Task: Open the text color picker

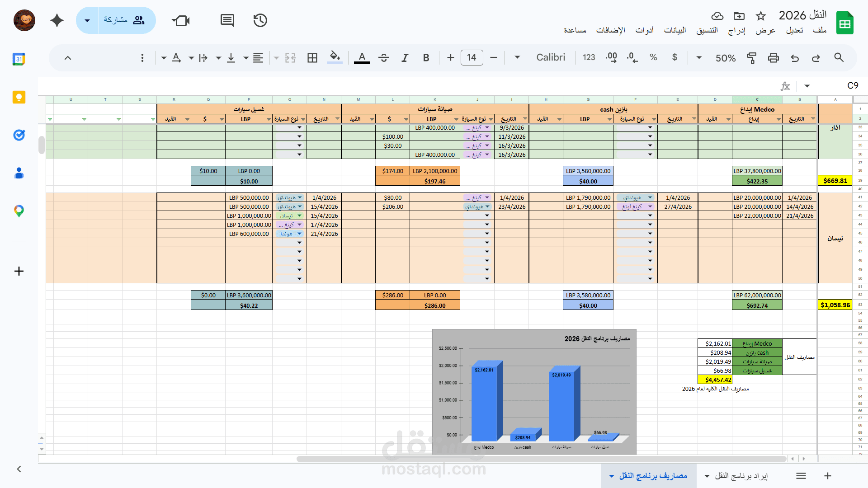Action: (x=362, y=57)
